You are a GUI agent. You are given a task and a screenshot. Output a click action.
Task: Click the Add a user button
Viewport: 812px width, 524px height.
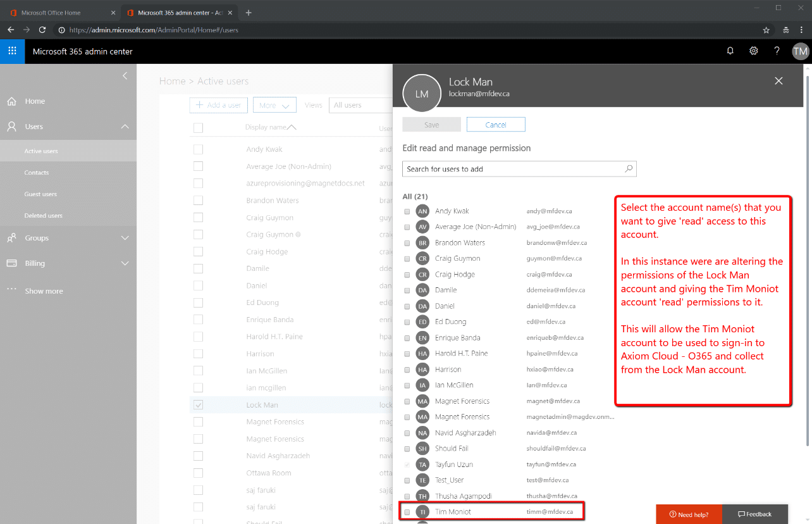pyautogui.click(x=219, y=105)
